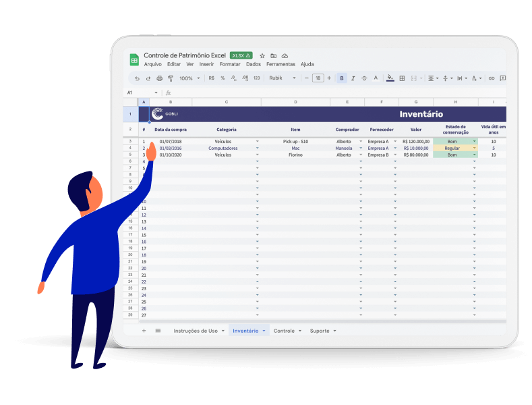
Task: Click the move to folder icon
Action: point(274,56)
